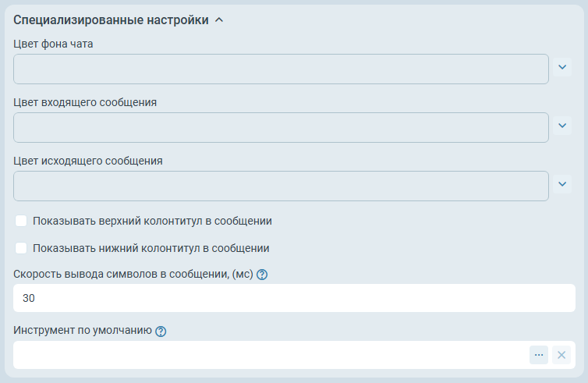Click the ellipsis button to choose default tool
The width and height of the screenshot is (588, 383).
coord(539,355)
